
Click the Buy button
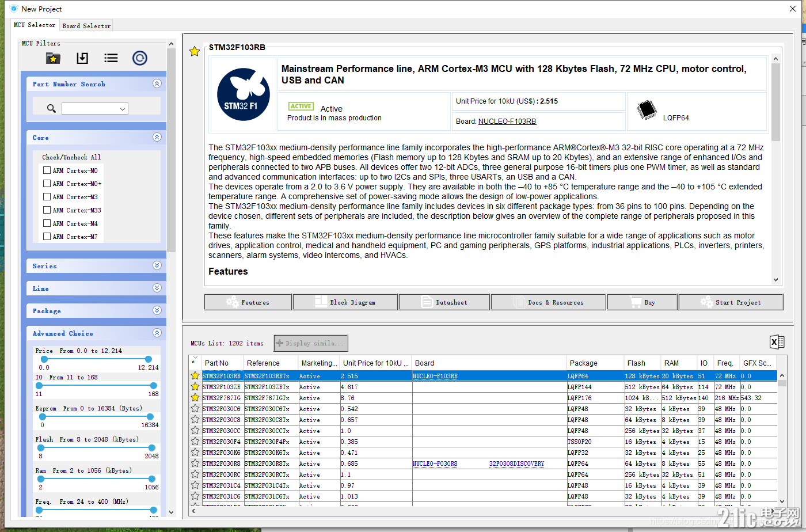642,302
